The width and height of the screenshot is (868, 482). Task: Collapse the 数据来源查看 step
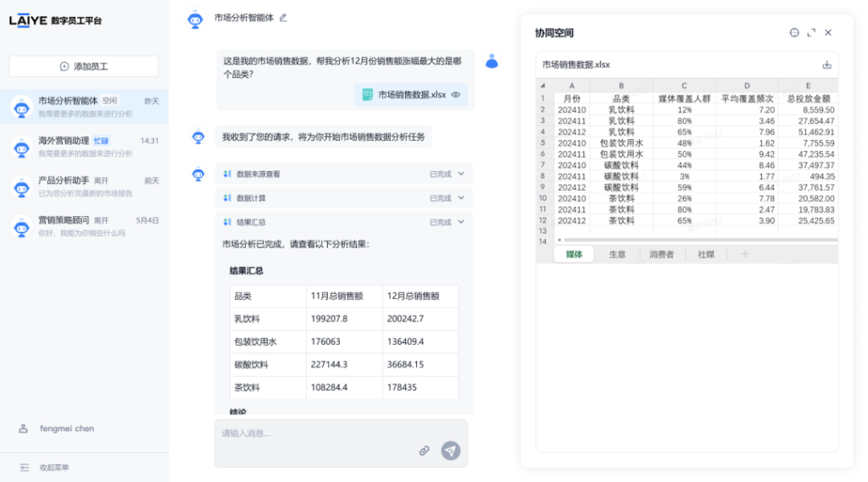461,174
